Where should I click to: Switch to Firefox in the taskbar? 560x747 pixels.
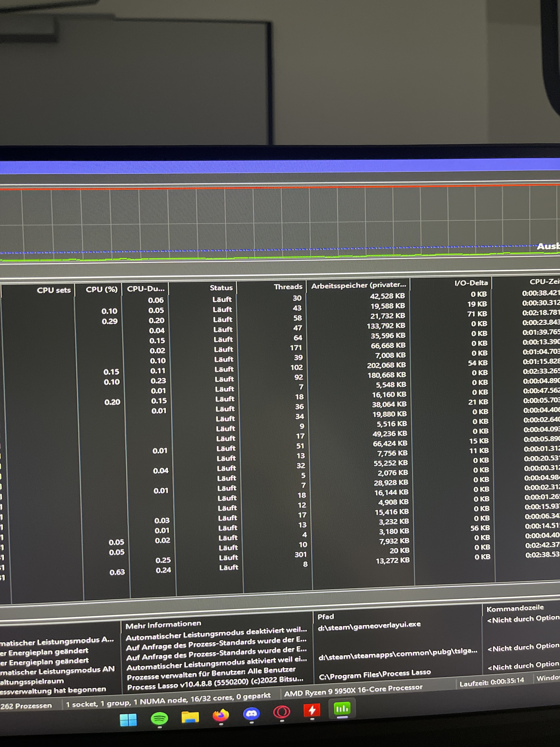point(221,715)
